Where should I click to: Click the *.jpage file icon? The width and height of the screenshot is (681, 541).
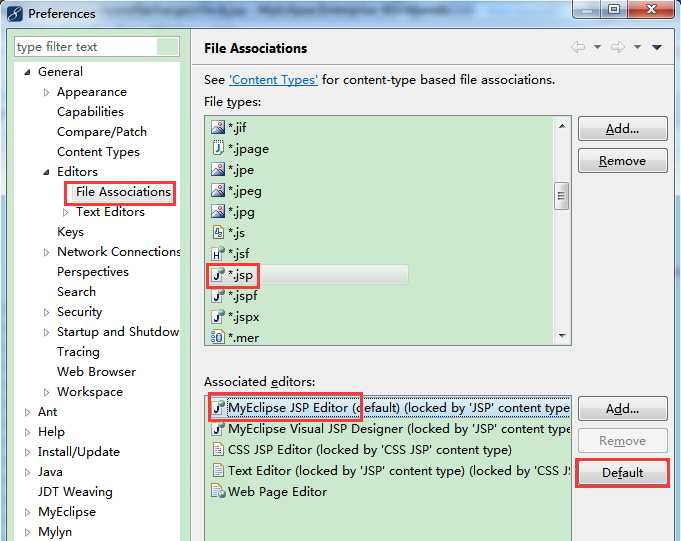[x=218, y=148]
